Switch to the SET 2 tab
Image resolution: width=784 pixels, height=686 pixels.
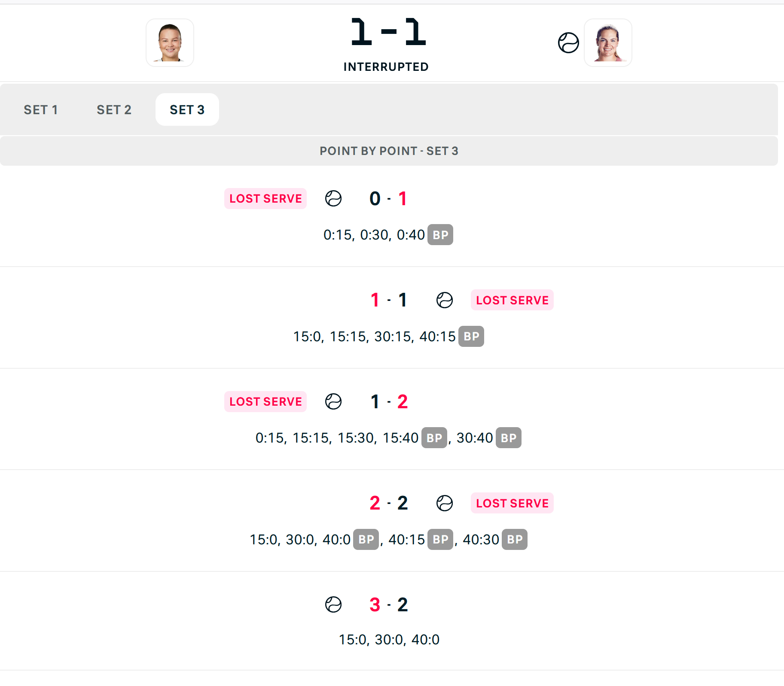(114, 109)
